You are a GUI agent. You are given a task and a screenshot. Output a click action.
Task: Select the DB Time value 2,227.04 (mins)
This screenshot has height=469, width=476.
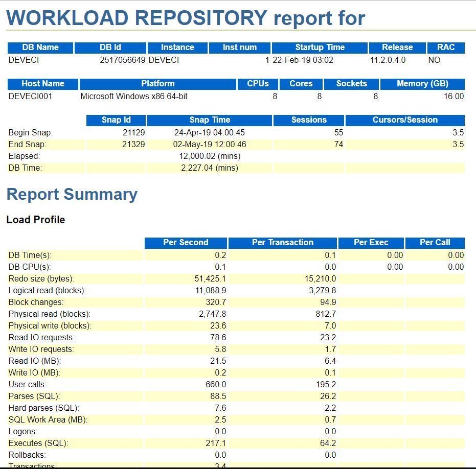(x=210, y=168)
